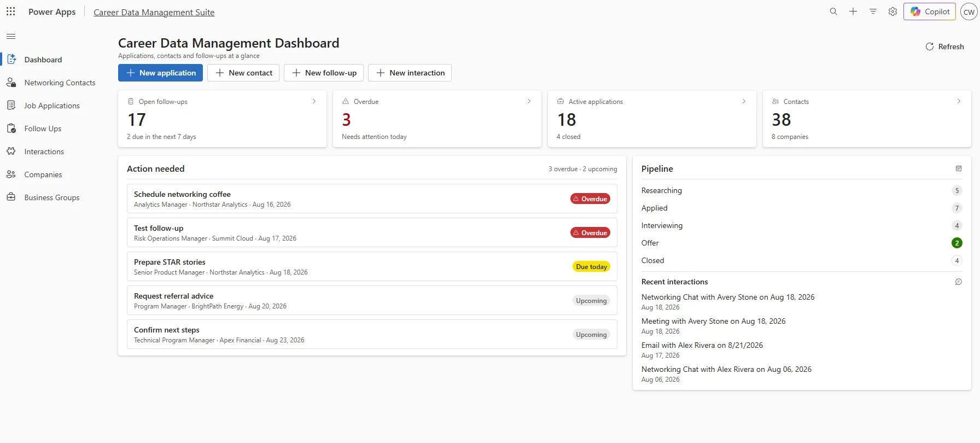Image resolution: width=980 pixels, height=443 pixels.
Task: Click the New follow-up button
Action: (x=324, y=73)
